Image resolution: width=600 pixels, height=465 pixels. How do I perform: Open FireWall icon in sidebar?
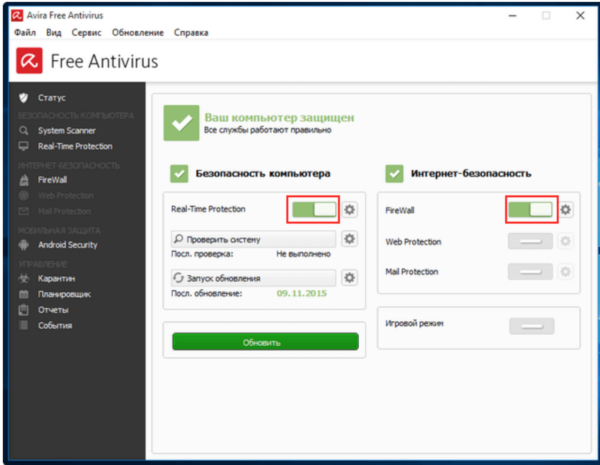coord(24,180)
